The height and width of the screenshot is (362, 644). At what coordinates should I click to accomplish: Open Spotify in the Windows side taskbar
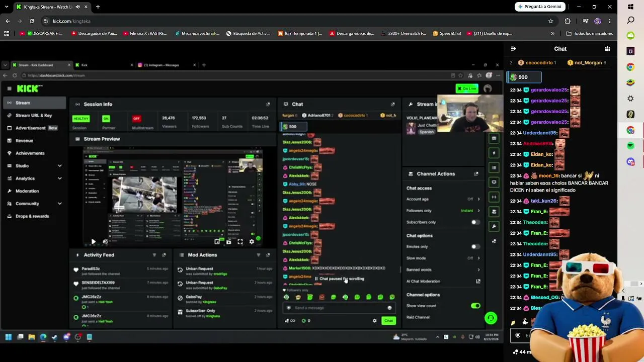630,146
